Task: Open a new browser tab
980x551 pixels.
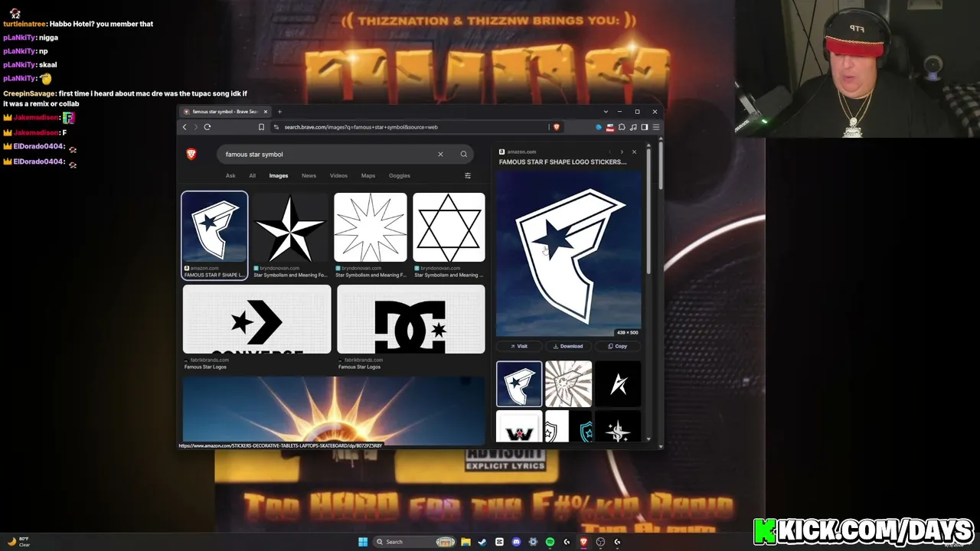Action: pos(279,112)
